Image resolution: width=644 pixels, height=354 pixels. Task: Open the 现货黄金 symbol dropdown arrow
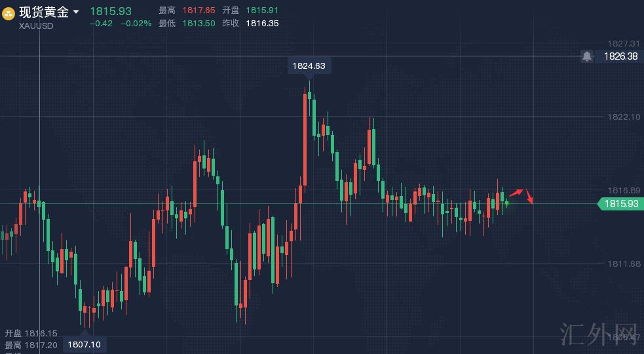pos(77,12)
